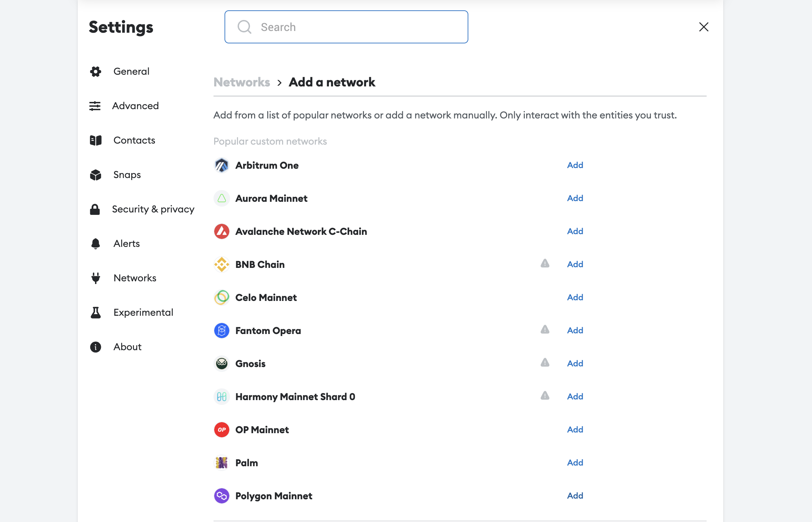812x522 pixels.
Task: Add the BNB Chain network
Action: tap(575, 264)
